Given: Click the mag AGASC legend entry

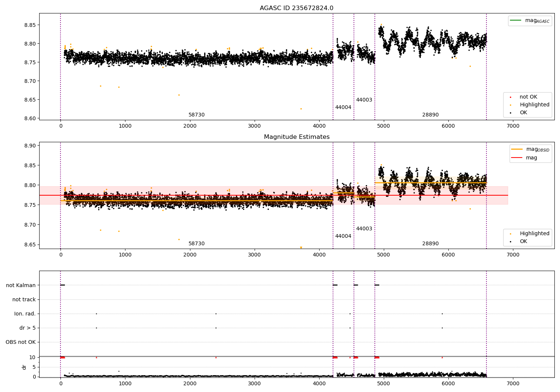Looking at the screenshot, I should 530,21.
